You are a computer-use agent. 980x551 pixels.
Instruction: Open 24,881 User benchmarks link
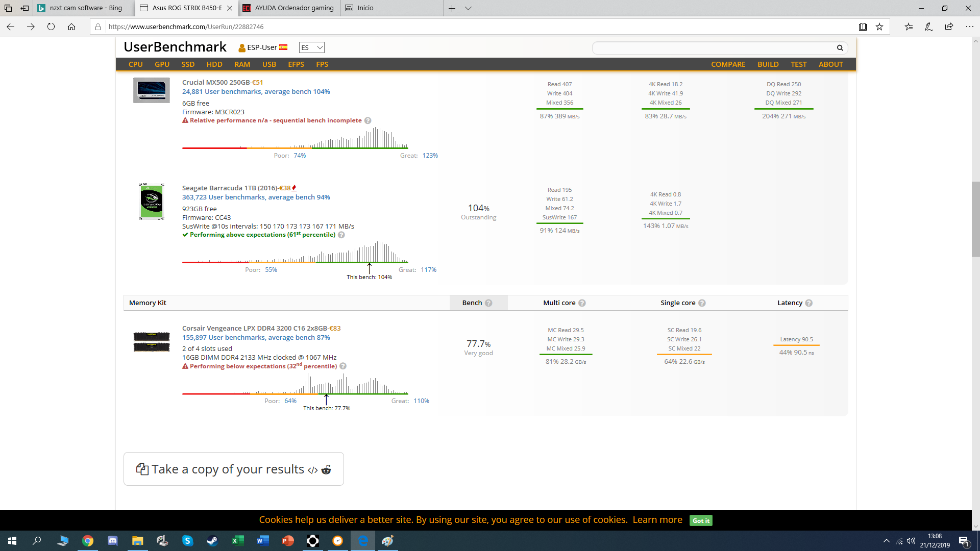256,92
